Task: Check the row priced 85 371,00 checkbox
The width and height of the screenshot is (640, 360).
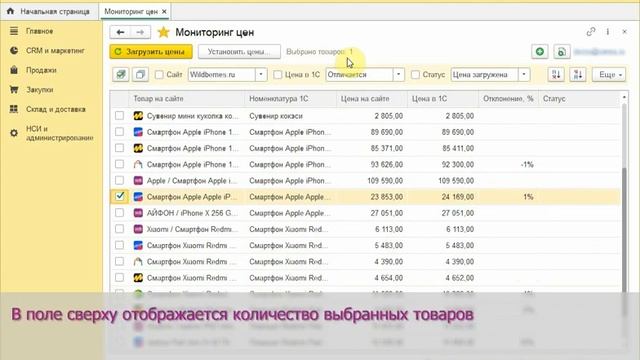Action: pos(119,148)
